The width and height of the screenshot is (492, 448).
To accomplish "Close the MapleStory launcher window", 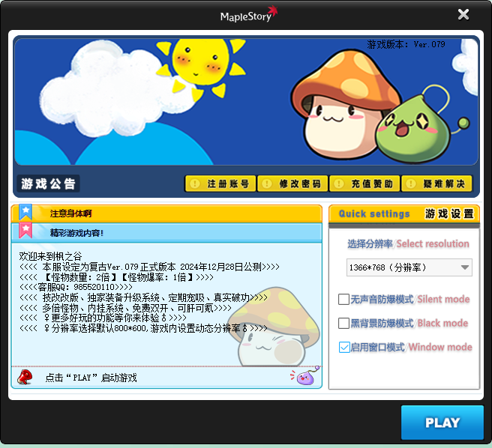I will (463, 14).
